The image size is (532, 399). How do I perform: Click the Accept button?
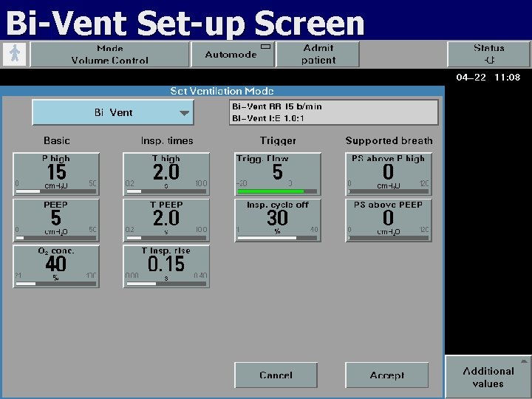(x=386, y=375)
